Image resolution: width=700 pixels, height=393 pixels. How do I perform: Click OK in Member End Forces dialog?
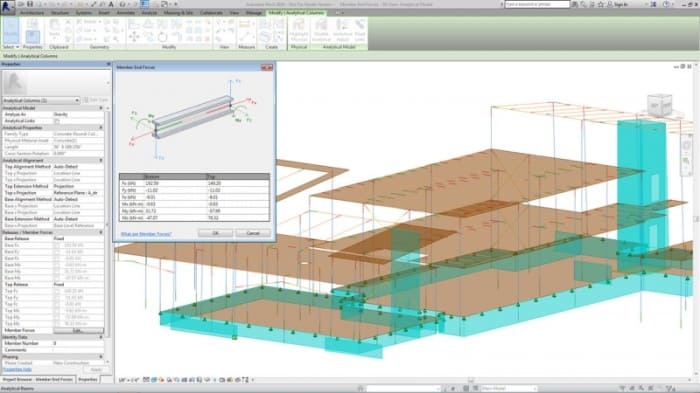pos(215,233)
